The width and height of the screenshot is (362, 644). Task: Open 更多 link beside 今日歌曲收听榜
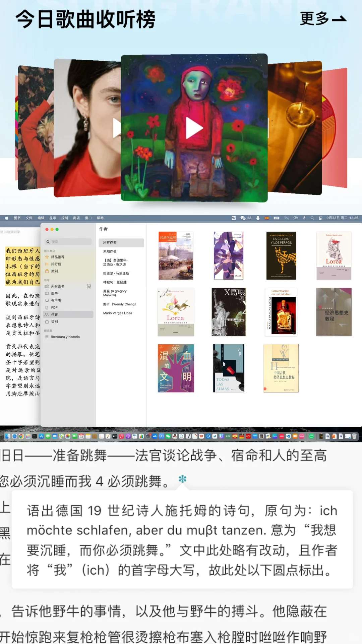click(x=323, y=19)
